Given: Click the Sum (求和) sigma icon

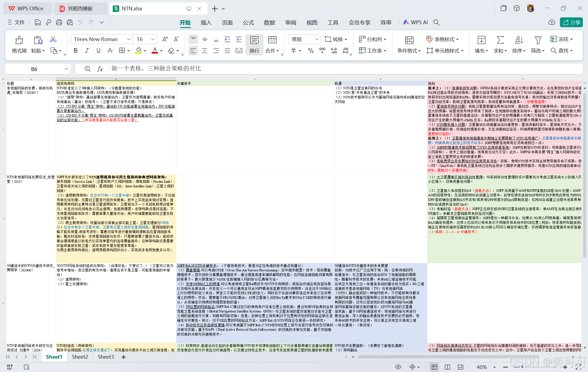Looking at the screenshot, I should click(x=500, y=40).
